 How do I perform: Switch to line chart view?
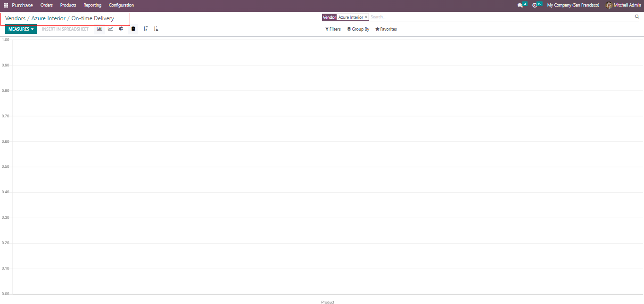pos(110,29)
